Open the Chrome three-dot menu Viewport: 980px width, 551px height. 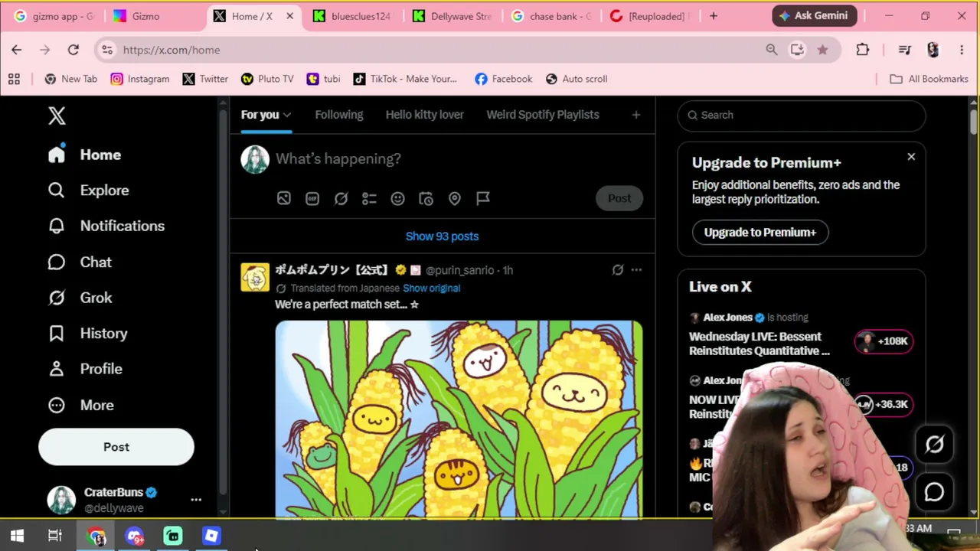click(x=962, y=50)
